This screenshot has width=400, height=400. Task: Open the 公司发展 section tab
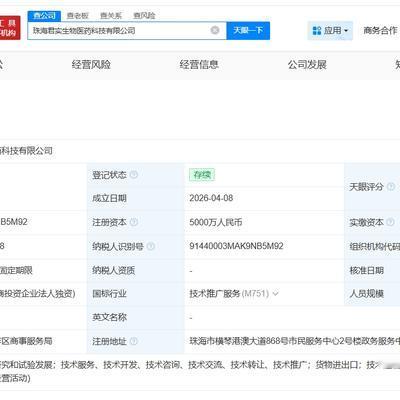[x=307, y=65]
